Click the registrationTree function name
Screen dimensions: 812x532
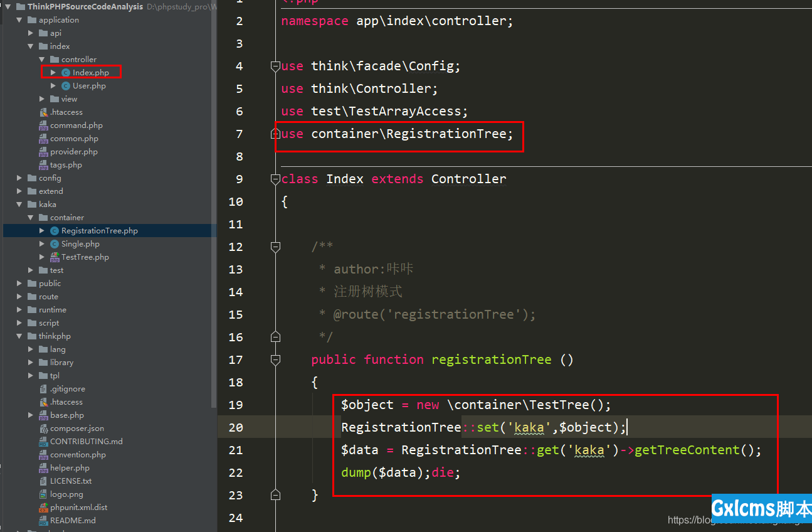(492, 359)
